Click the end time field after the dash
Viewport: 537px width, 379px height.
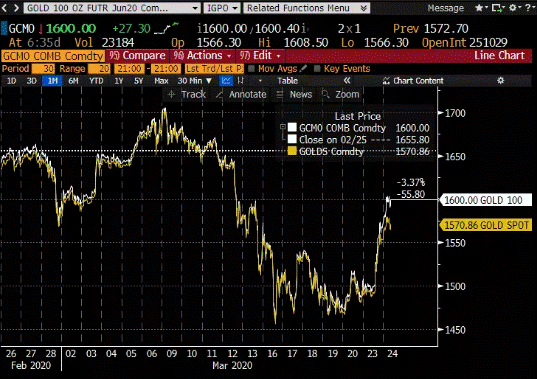[x=166, y=68]
